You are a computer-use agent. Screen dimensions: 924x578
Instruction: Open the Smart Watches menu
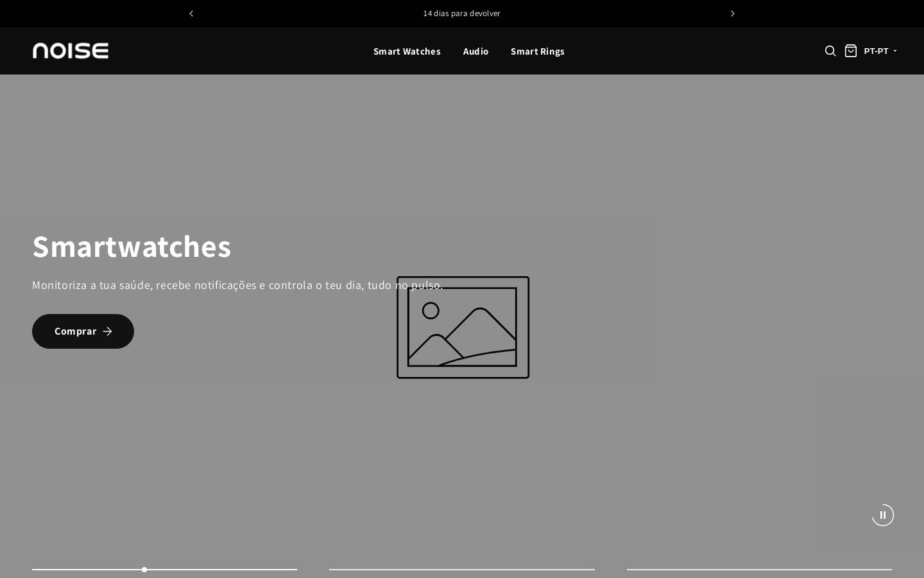pos(407,51)
